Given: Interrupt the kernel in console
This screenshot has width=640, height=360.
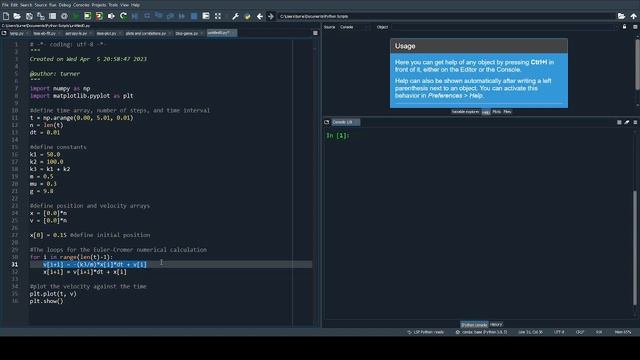Looking at the screenshot, I should coord(619,122).
